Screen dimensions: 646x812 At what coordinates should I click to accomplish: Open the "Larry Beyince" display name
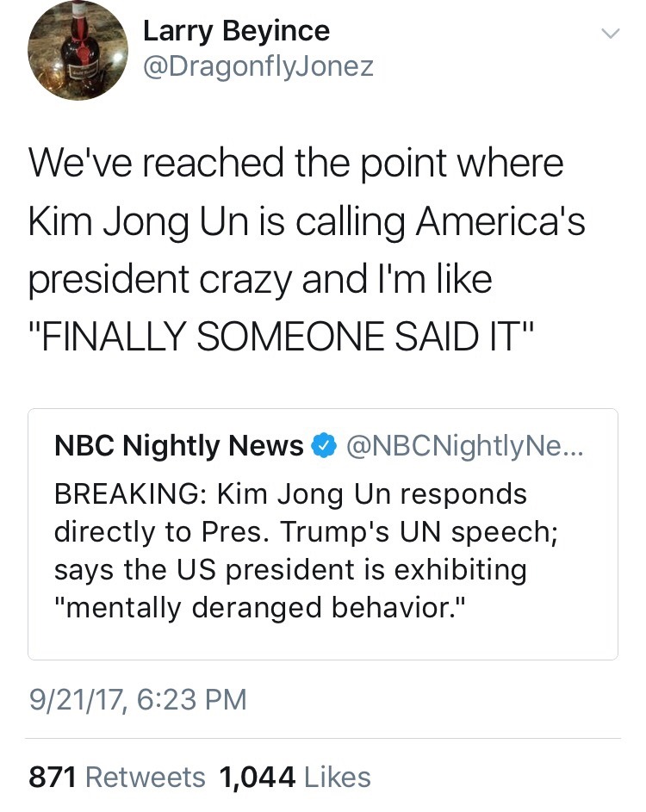point(236,32)
